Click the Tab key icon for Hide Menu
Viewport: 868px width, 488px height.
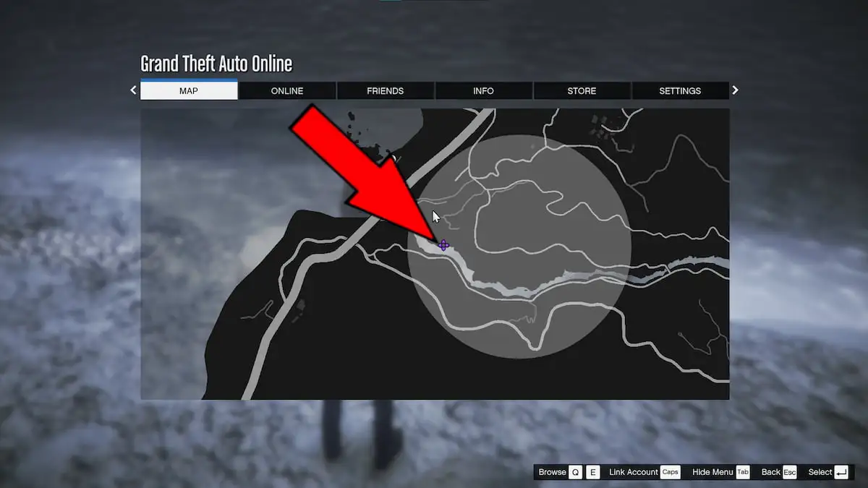(x=743, y=472)
